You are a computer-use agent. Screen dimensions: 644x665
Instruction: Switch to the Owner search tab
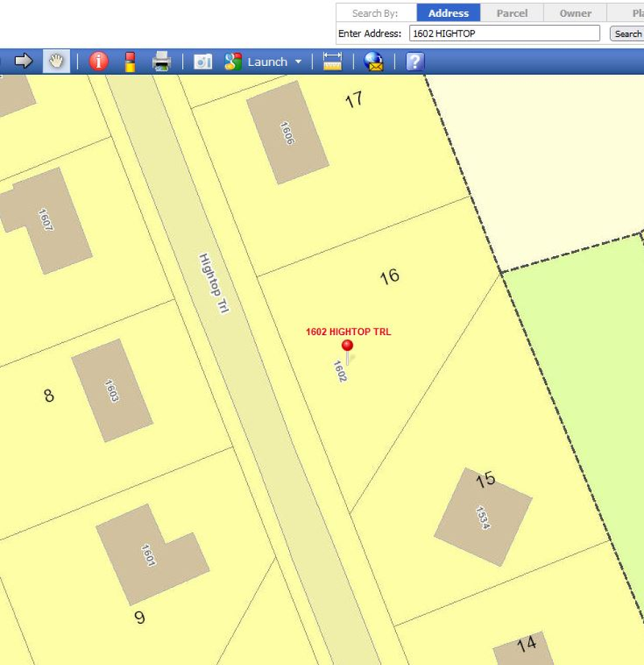pyautogui.click(x=576, y=13)
